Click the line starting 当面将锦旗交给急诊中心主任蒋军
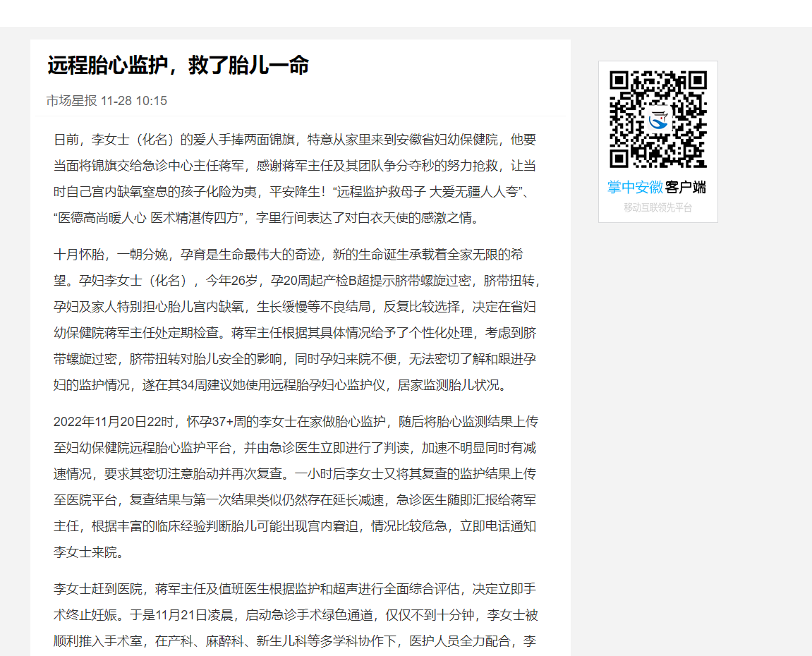812x656 pixels. pyautogui.click(x=295, y=166)
